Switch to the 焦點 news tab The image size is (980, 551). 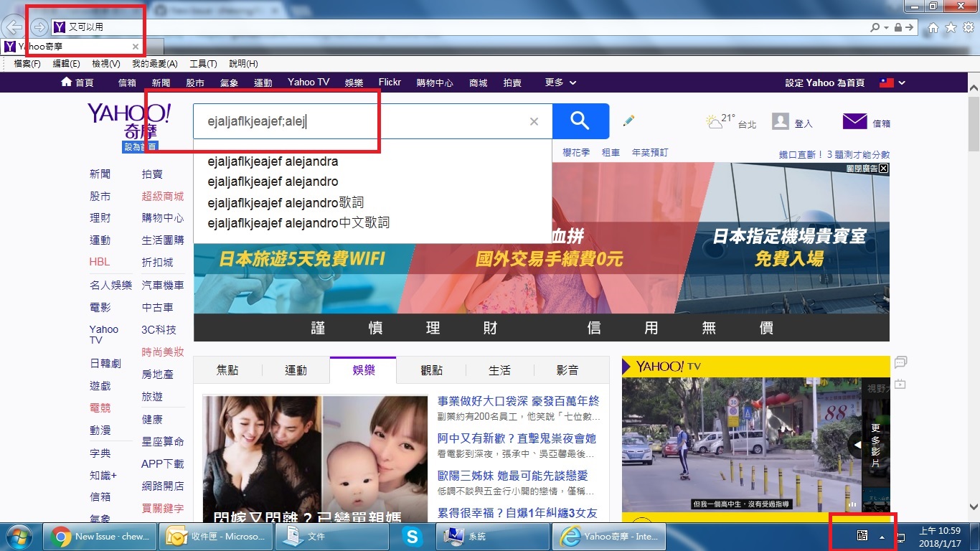pos(227,370)
